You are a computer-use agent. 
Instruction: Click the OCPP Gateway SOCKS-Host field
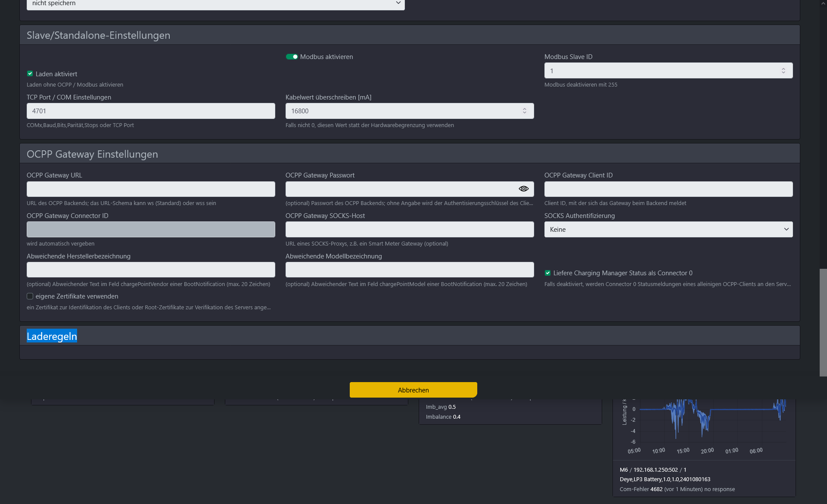(x=409, y=230)
